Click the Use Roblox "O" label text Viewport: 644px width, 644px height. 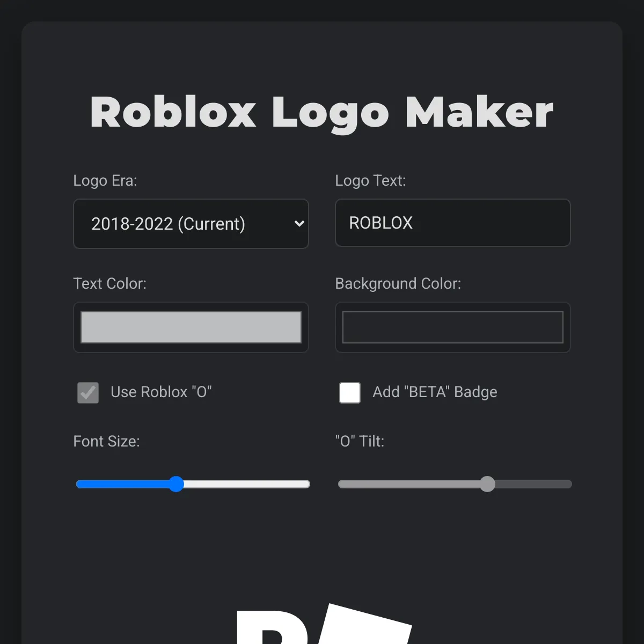162,392
